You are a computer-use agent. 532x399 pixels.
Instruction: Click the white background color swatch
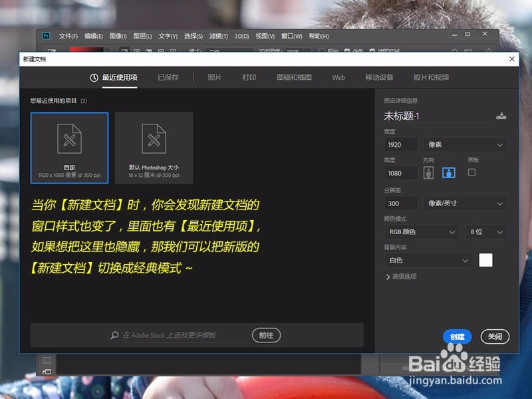(x=485, y=260)
